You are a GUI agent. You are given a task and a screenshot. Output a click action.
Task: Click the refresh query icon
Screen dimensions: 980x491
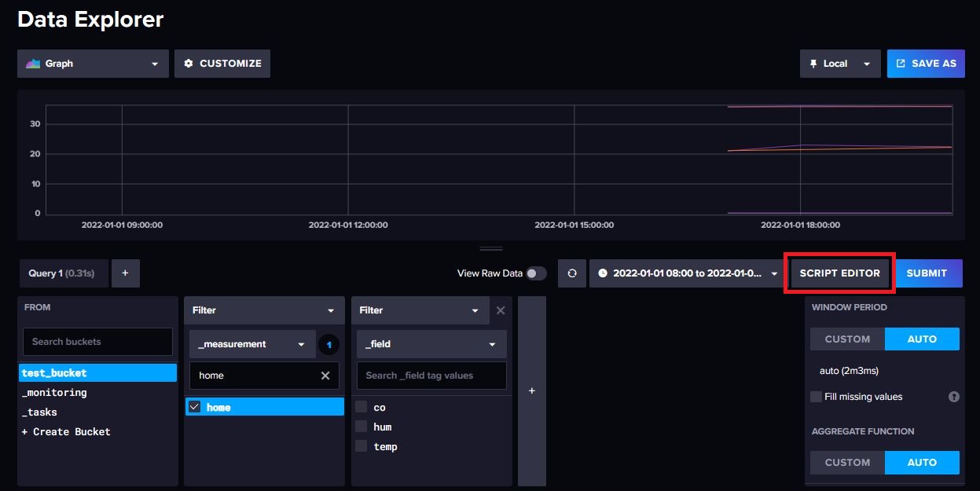pos(572,273)
